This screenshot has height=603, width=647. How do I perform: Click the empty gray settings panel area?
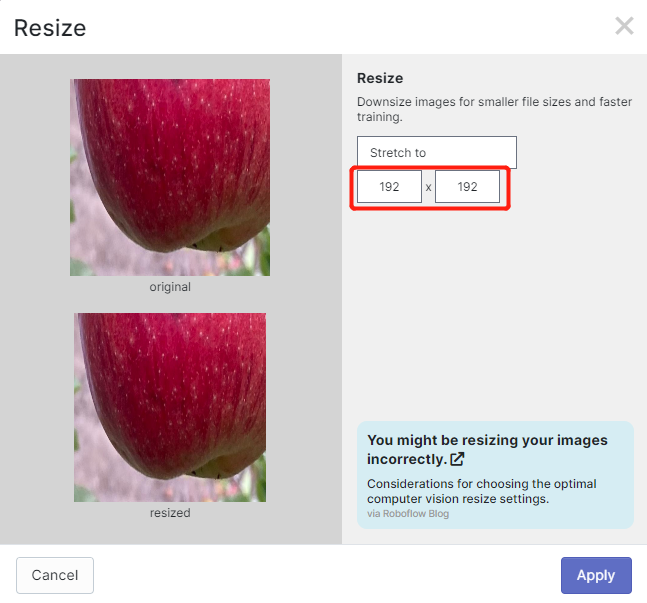[x=494, y=314]
